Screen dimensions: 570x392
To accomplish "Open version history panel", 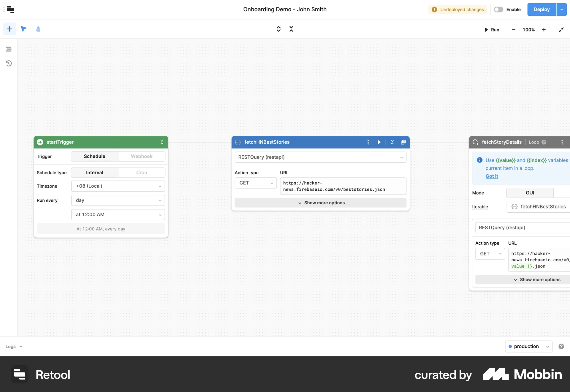I will coord(9,63).
